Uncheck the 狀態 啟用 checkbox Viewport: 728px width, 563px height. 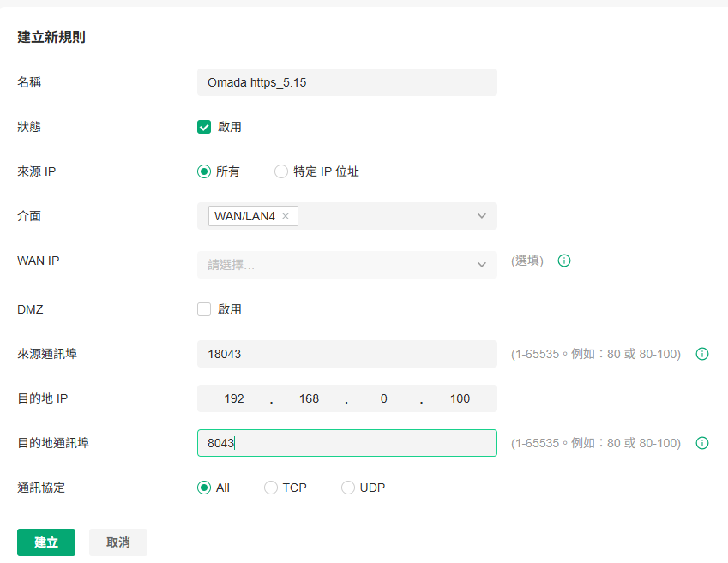(x=204, y=127)
